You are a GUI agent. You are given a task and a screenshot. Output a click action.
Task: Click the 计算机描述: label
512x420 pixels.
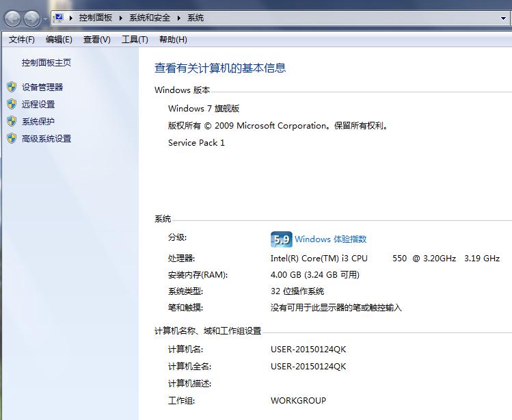click(189, 383)
